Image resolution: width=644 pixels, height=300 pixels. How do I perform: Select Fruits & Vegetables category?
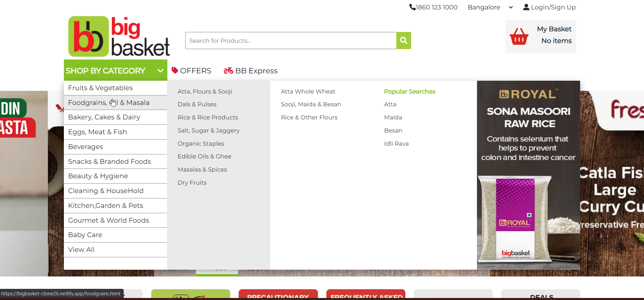[115, 88]
